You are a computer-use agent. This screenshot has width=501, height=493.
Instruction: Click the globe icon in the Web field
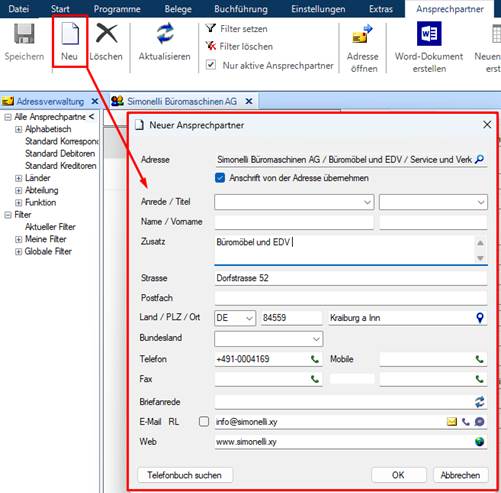479,442
